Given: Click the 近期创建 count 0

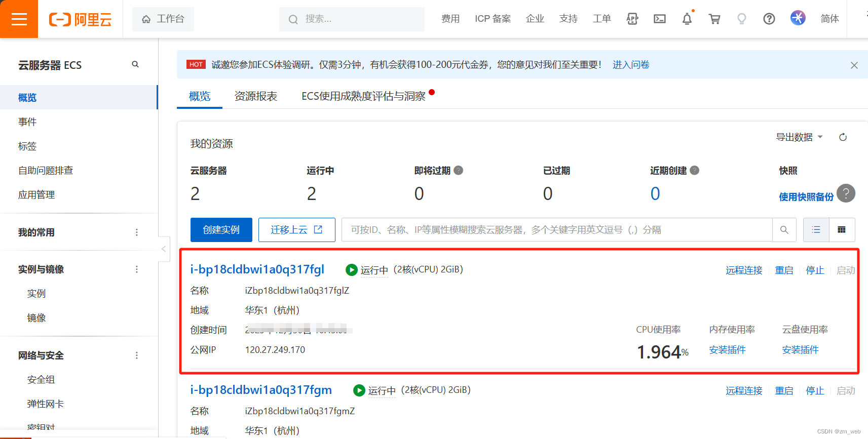Looking at the screenshot, I should coord(655,193).
